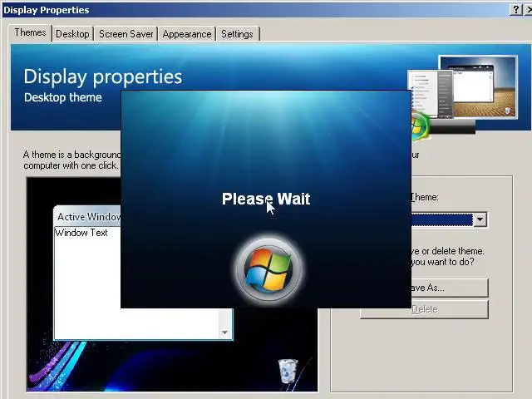Click the Windows orb logo on splash
532x399 pixels.
click(268, 269)
